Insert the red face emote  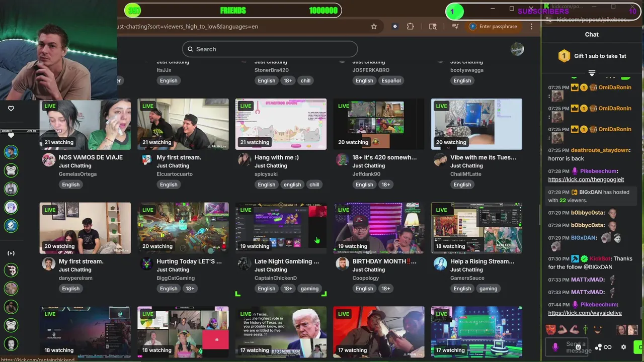551,330
